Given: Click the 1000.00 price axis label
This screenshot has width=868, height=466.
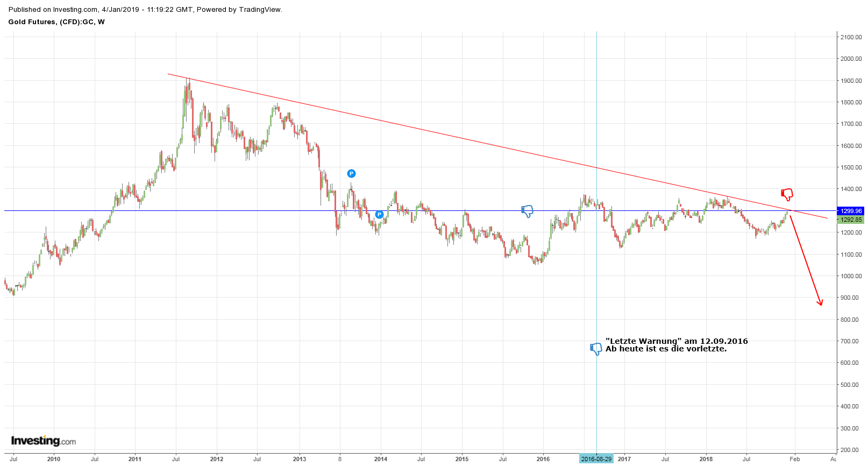Looking at the screenshot, I should pyautogui.click(x=851, y=276).
